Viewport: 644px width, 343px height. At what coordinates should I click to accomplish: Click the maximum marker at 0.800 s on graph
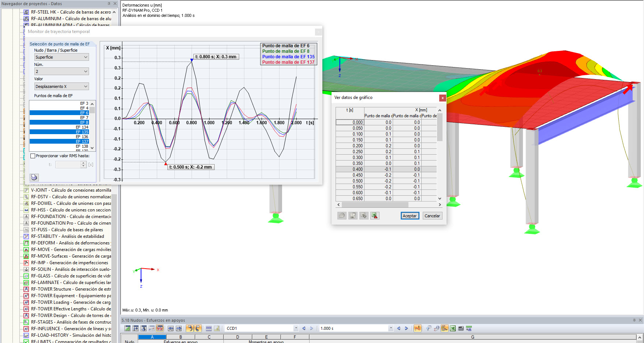coord(192,60)
